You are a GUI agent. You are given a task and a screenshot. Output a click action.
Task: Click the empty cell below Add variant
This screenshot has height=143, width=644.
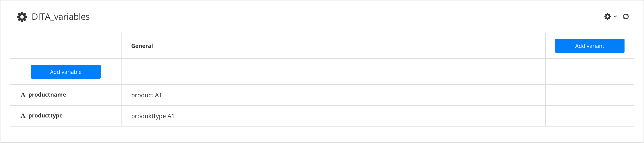pos(589,72)
